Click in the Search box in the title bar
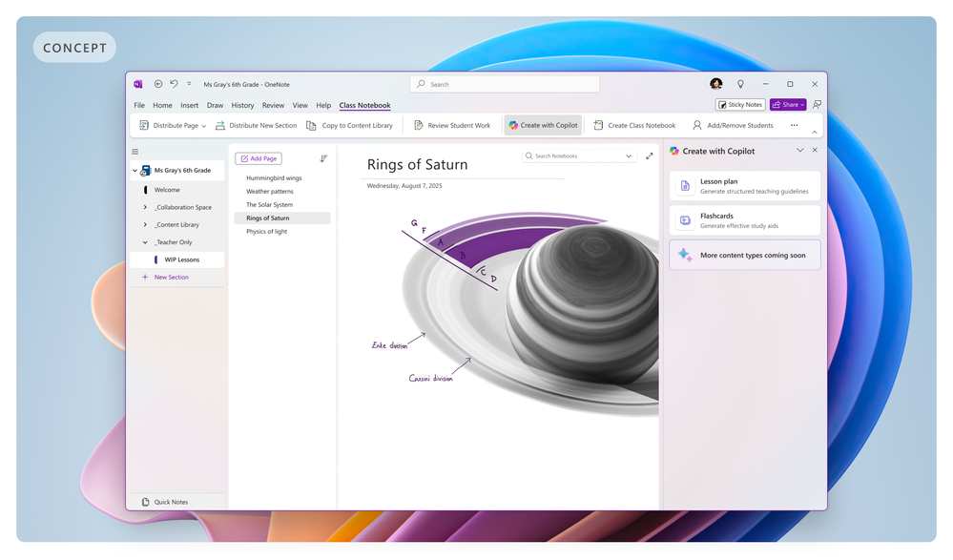The image size is (953, 560). (x=505, y=84)
